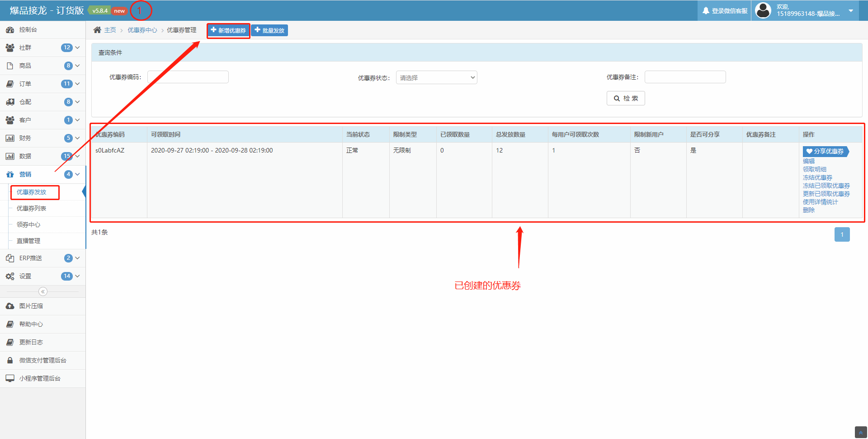This screenshot has width=868, height=439.
Task: Click the 更新日志 book icon
Action: (x=10, y=343)
